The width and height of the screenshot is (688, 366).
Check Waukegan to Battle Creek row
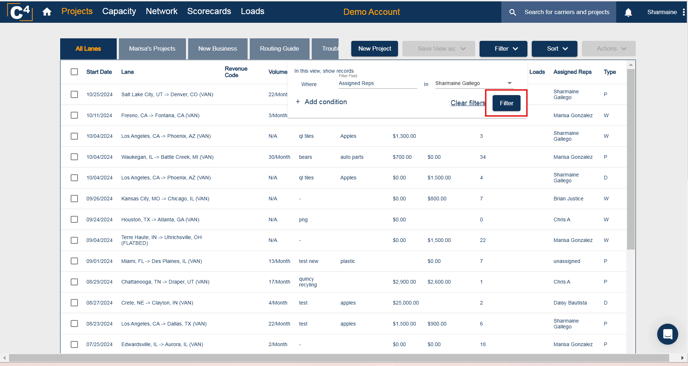(x=74, y=157)
